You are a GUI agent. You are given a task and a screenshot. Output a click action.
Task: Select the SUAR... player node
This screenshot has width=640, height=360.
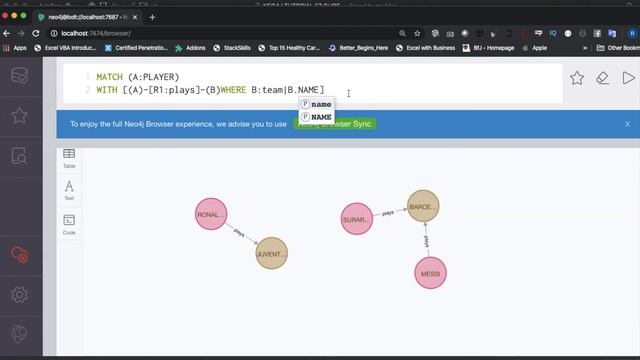pos(357,219)
